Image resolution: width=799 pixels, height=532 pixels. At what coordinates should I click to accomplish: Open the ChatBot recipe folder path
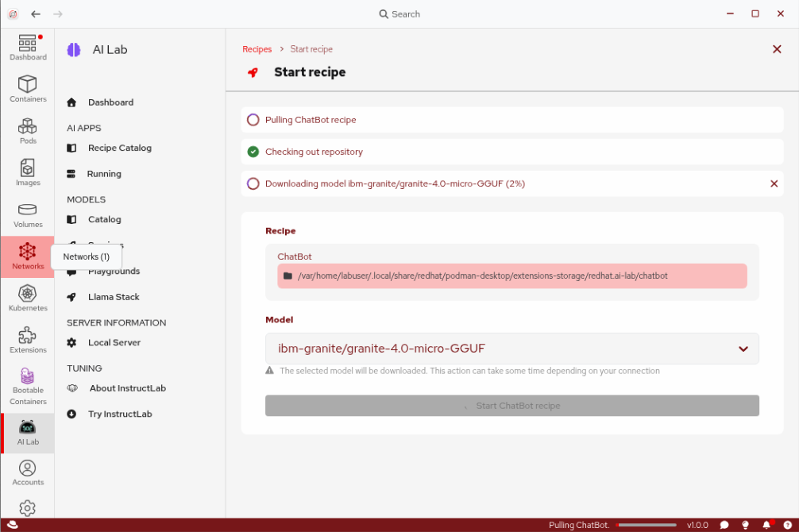tap(511, 276)
